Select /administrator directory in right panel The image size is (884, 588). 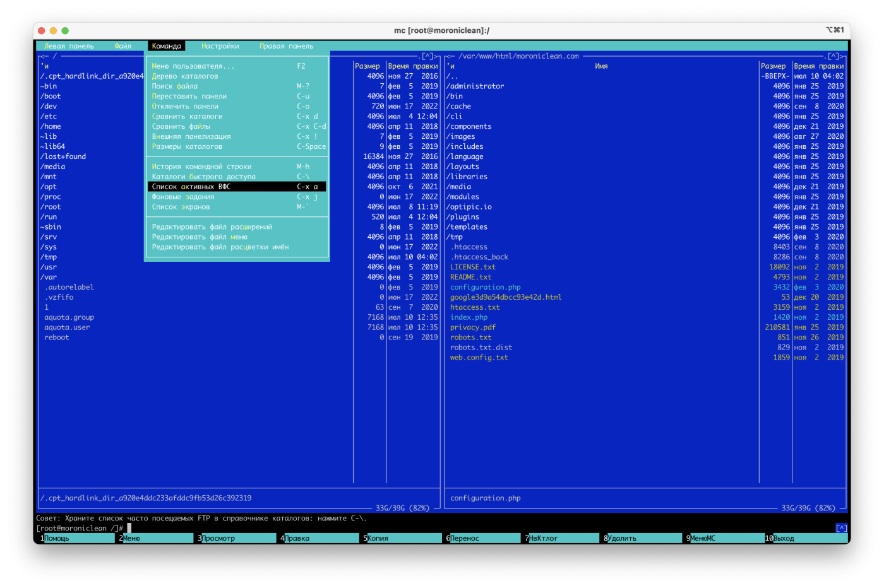coord(645,86)
